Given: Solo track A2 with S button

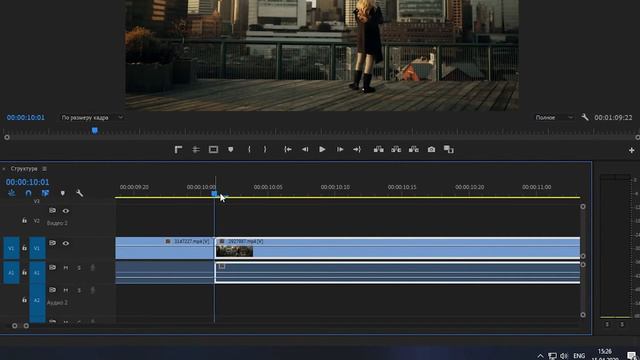Looking at the screenshot, I should click(x=79, y=290).
